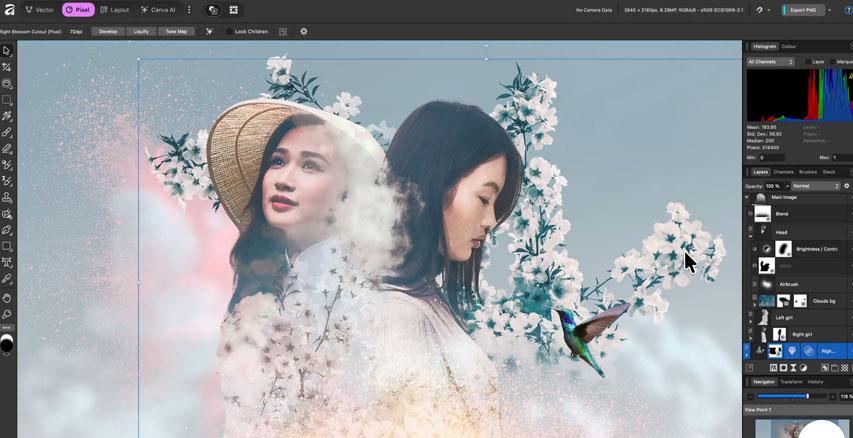
Task: Click the Develop button
Action: (108, 32)
